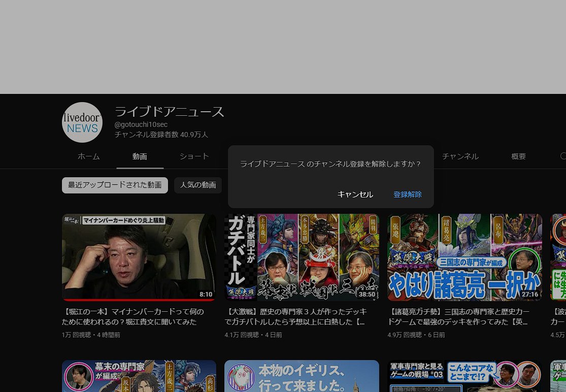566x392 pixels.
Task: Click the 38:50 duration badge
Action: tap(367, 294)
